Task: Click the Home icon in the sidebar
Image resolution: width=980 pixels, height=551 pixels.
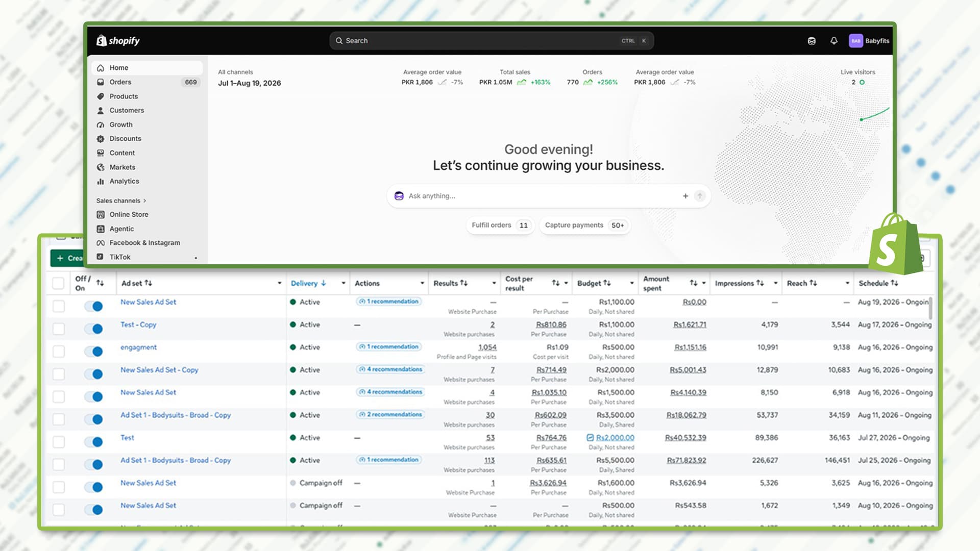Action: pyautogui.click(x=101, y=68)
